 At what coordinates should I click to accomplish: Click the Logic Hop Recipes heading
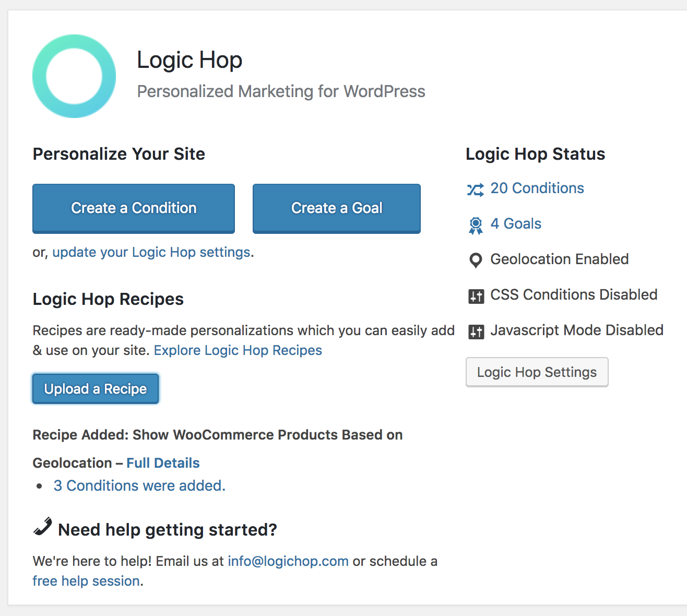[108, 299]
